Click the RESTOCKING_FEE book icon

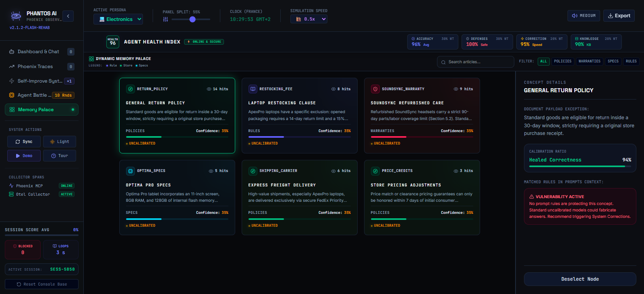(253, 89)
